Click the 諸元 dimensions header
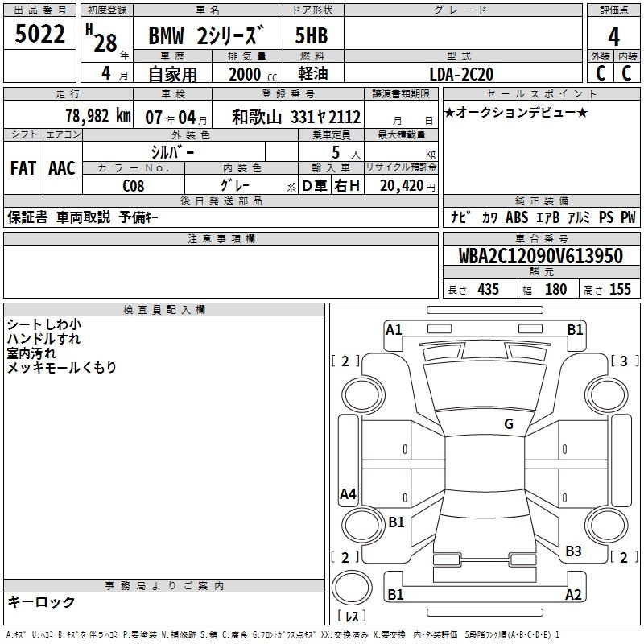Screen dimensions: 644x644 tap(541, 271)
